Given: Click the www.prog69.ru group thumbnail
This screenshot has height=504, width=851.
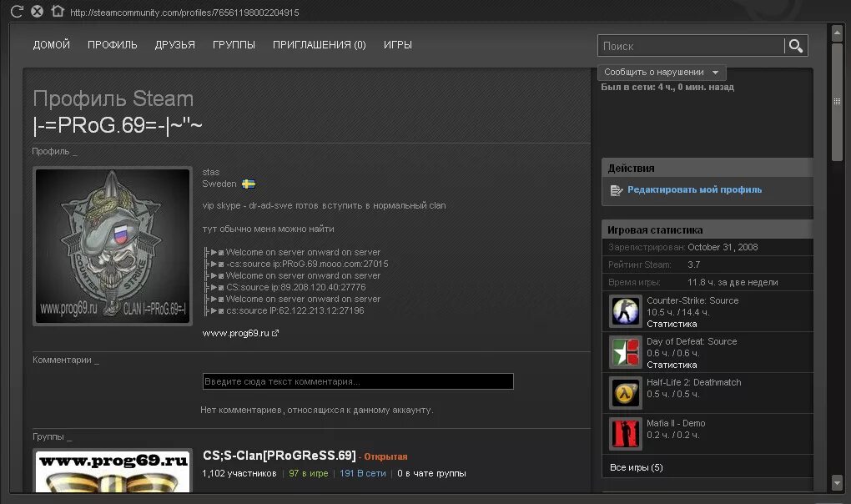Looking at the screenshot, I should pyautogui.click(x=113, y=471).
